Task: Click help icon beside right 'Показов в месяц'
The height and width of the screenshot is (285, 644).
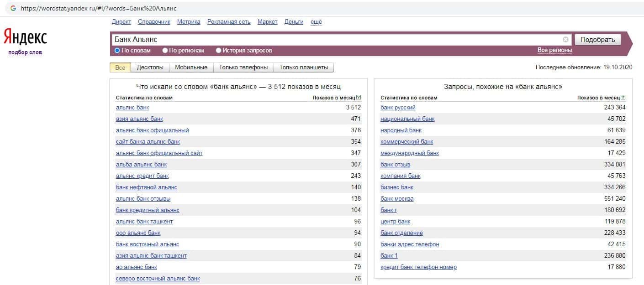Action: click(x=623, y=98)
